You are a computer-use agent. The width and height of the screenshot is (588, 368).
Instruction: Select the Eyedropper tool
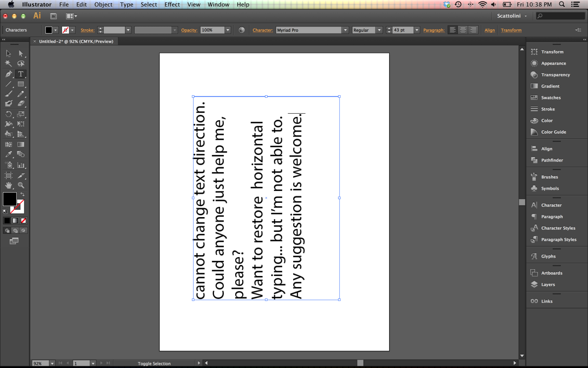[x=8, y=154]
